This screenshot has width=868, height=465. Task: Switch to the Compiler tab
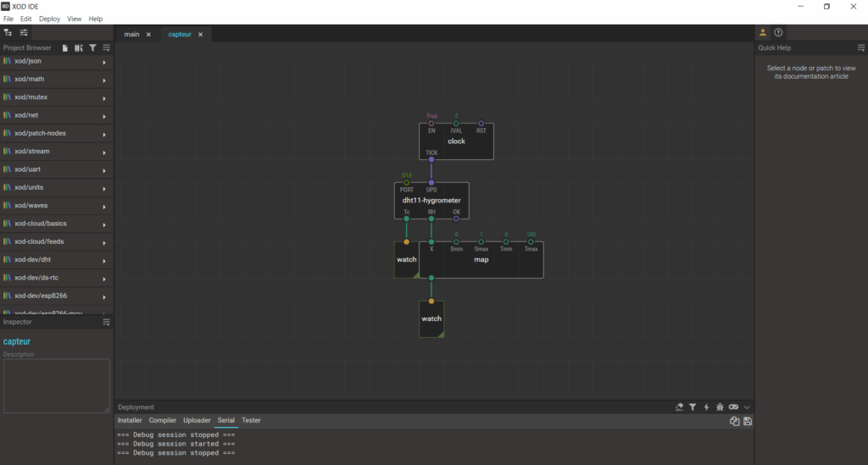(162, 420)
